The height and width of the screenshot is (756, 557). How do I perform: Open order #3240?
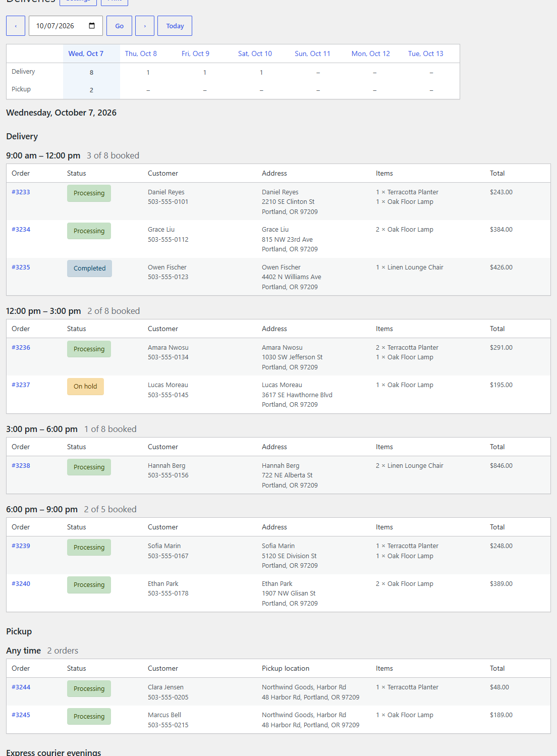[x=21, y=584]
